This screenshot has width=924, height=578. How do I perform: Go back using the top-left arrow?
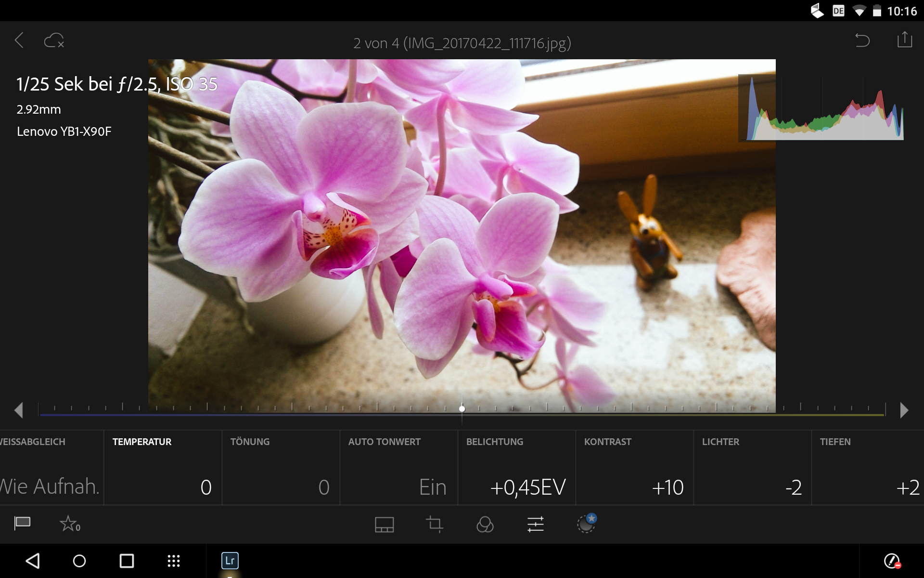tap(19, 40)
